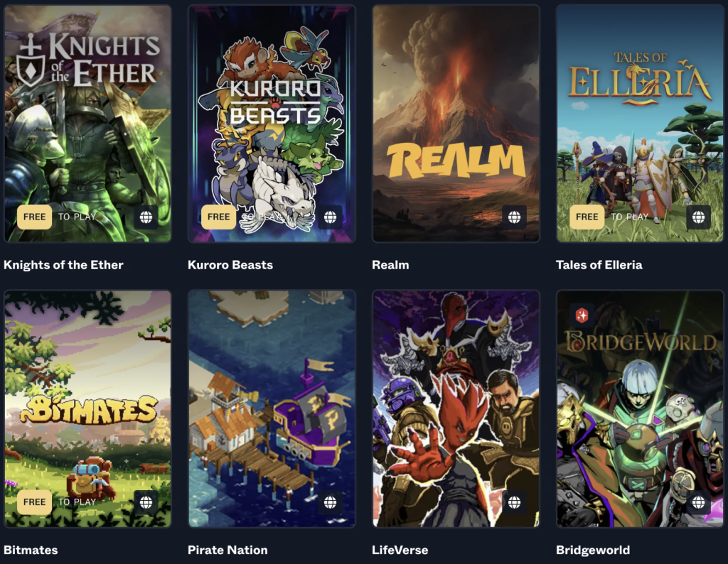Image resolution: width=728 pixels, height=564 pixels.
Task: Click globe icon on LifeVerse card
Action: (515, 502)
